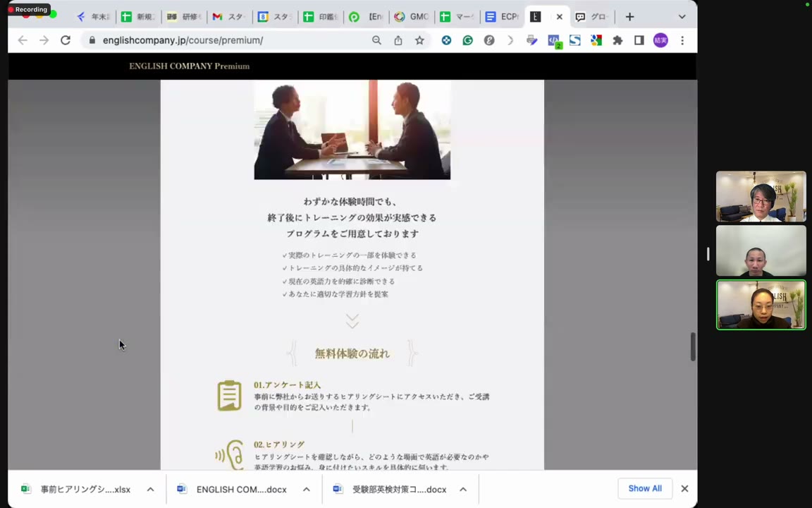Select the top participant video with glasses

761,196
